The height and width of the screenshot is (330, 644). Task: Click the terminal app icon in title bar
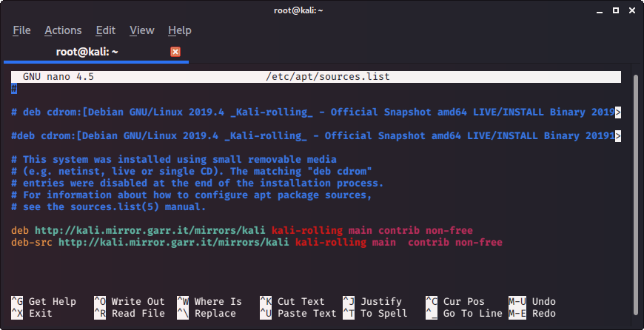point(10,9)
